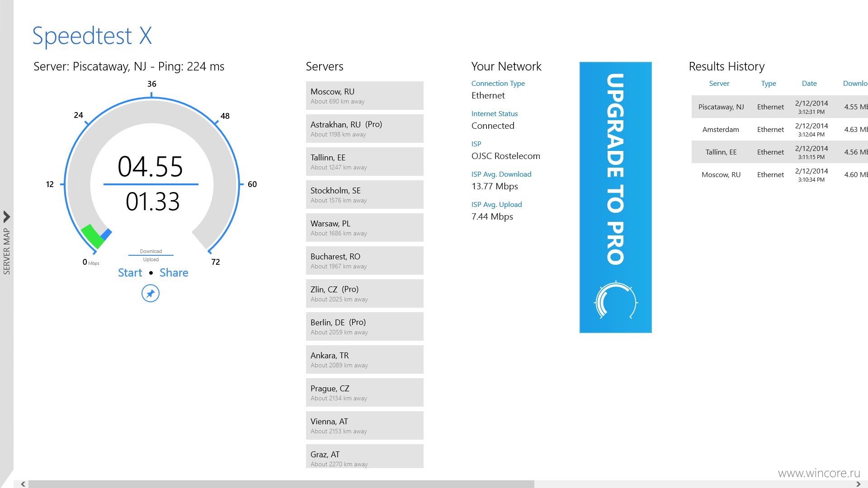The width and height of the screenshot is (868, 488).
Task: Click the server and ping status line
Action: click(x=129, y=67)
